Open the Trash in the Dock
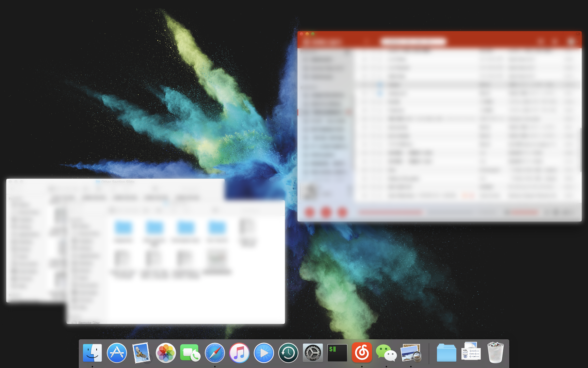Viewport: 588px width, 368px height. click(x=495, y=353)
